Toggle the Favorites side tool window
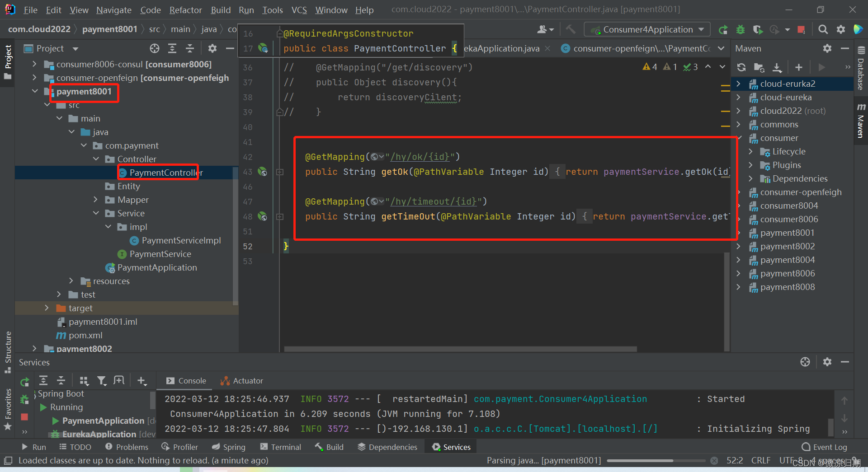This screenshot has height=472, width=868. click(8, 409)
